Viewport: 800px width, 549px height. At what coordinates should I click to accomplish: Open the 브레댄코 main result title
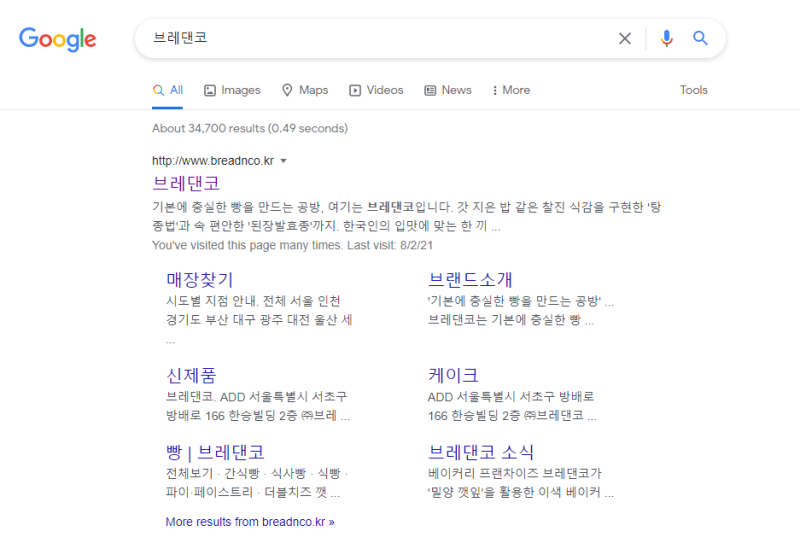(186, 183)
